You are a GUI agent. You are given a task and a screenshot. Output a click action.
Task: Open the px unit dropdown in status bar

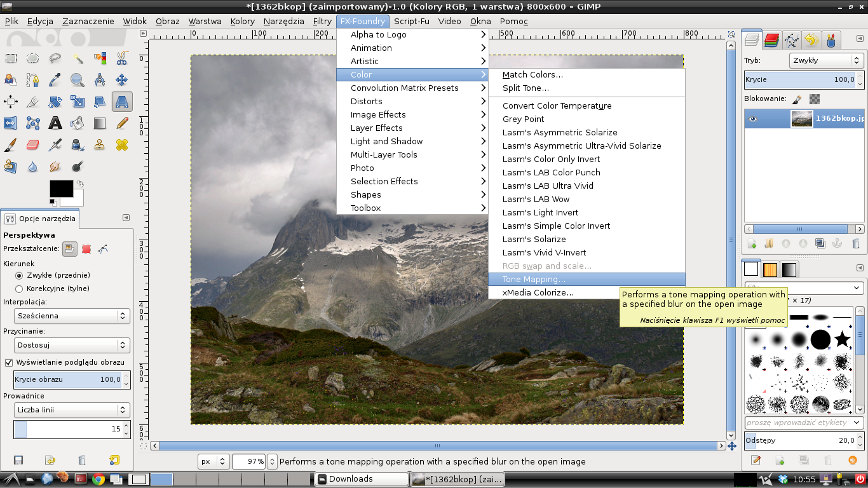pos(213,462)
